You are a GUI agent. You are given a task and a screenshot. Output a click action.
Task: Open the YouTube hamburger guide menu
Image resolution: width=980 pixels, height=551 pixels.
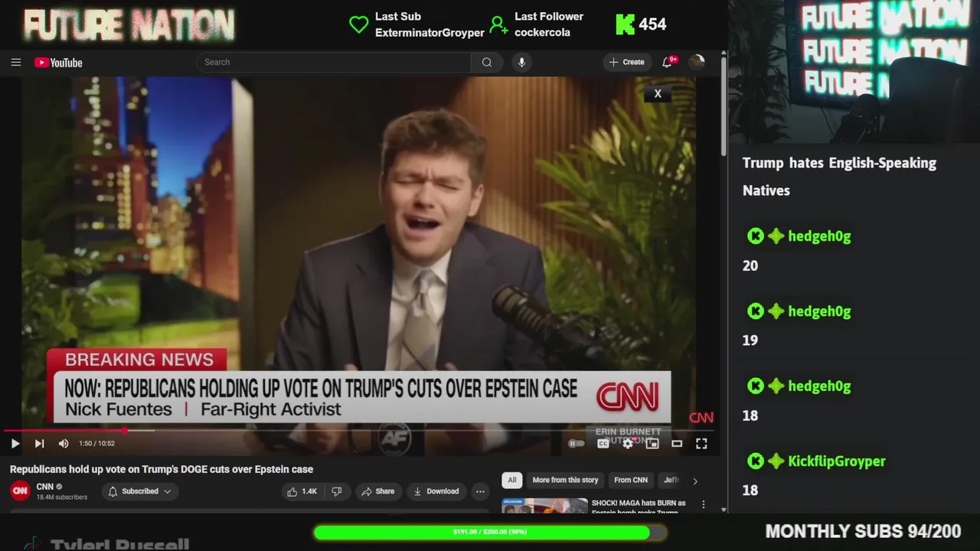point(16,63)
